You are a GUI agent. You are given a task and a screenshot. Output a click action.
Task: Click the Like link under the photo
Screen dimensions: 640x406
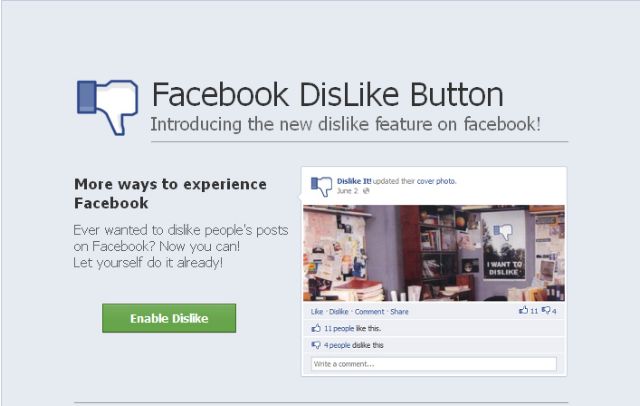click(x=317, y=312)
